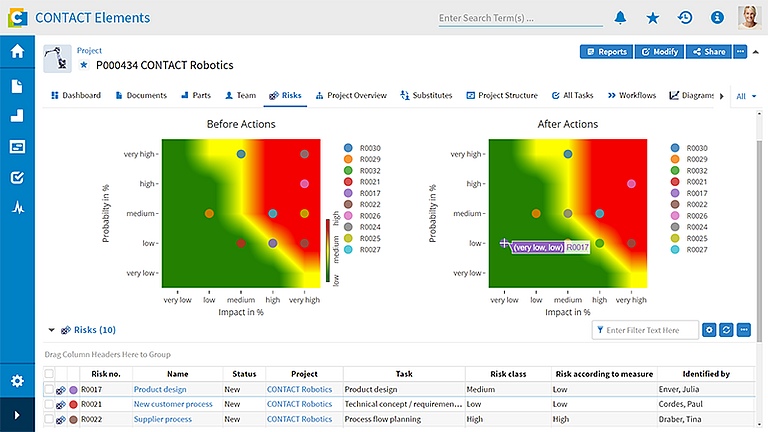This screenshot has height=432, width=768.
Task: Refresh the risks table
Action: 726,330
